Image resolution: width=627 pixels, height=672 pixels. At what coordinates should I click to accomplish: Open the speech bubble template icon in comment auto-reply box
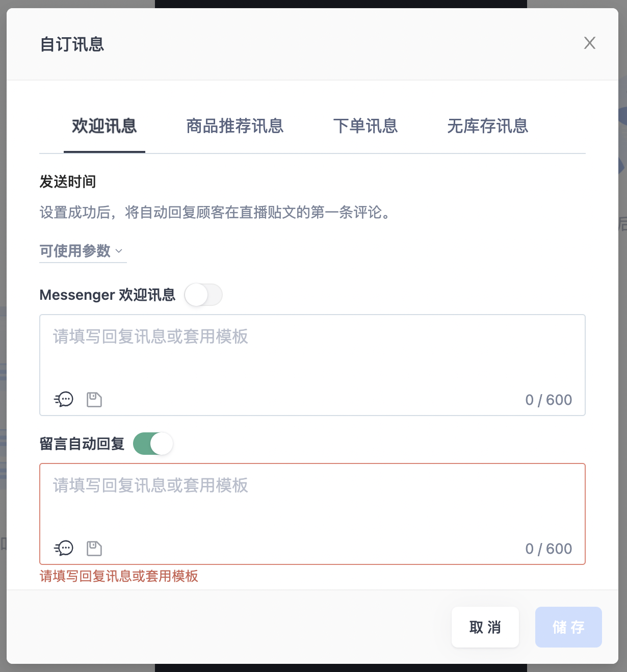[x=64, y=549]
